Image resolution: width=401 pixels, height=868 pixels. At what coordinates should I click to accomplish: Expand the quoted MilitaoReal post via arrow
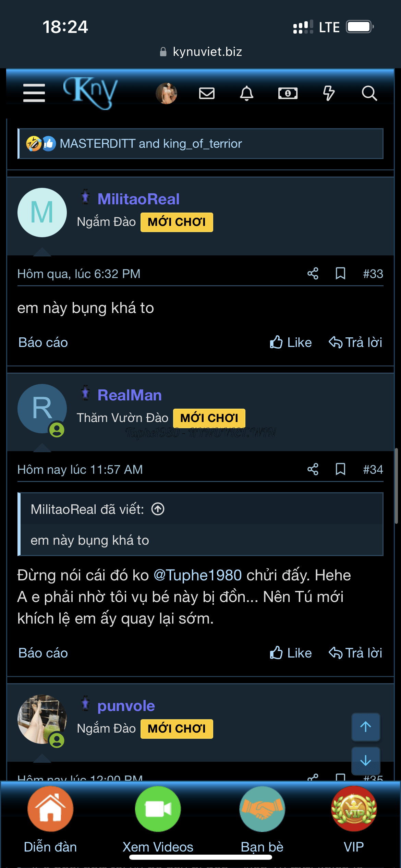pyautogui.click(x=158, y=509)
